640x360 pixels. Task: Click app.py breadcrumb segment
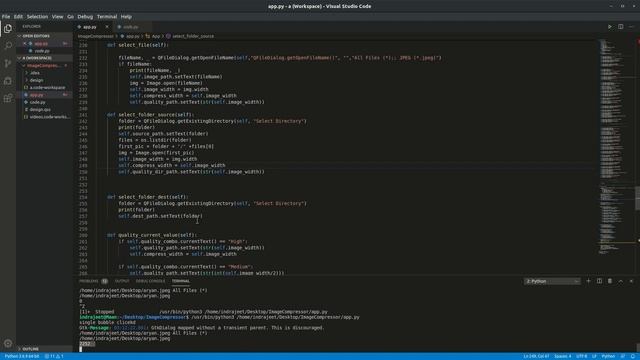click(132, 36)
